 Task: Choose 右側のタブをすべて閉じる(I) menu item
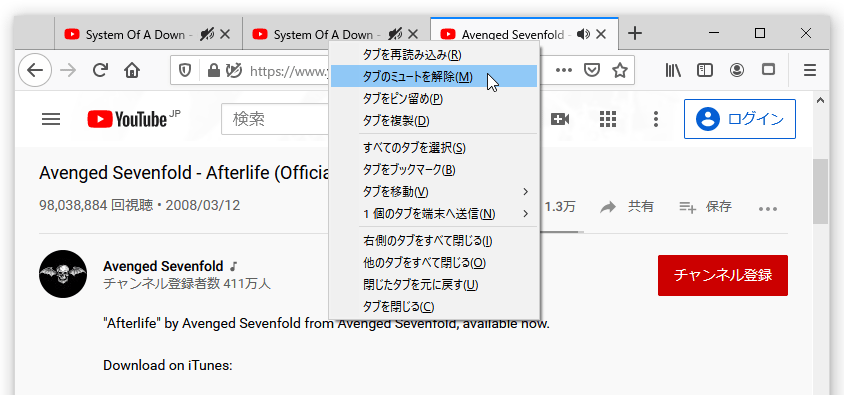point(434,241)
